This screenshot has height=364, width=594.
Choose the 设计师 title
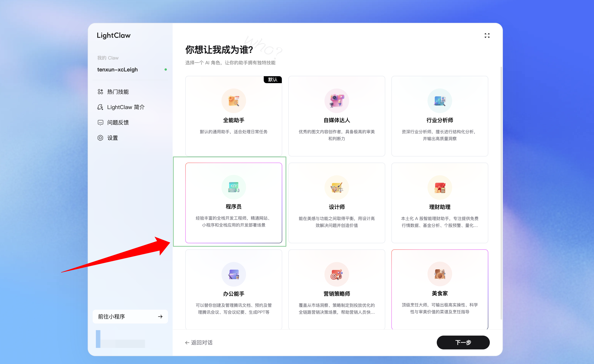(337, 207)
